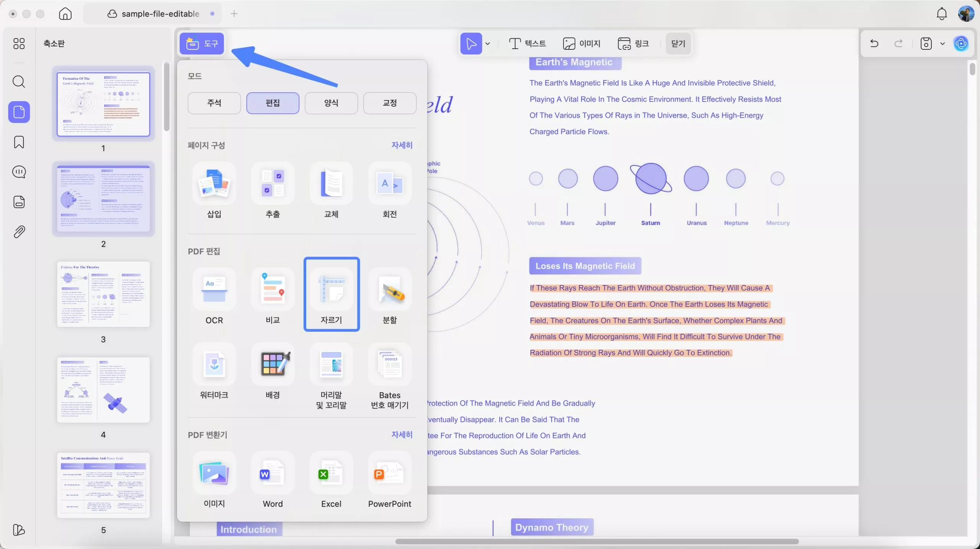Screen dimensions: 980x549
Task: Switch to 주석 annotation mode
Action: (x=214, y=103)
